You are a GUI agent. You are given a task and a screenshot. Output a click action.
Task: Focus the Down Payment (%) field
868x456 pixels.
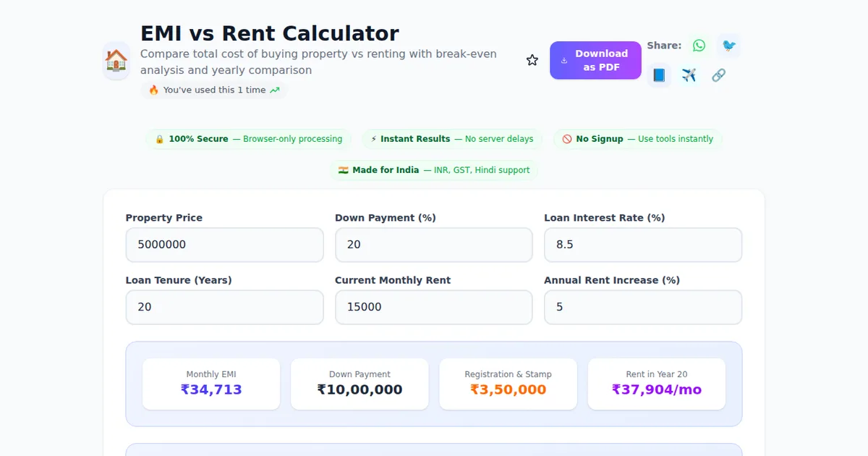click(433, 245)
